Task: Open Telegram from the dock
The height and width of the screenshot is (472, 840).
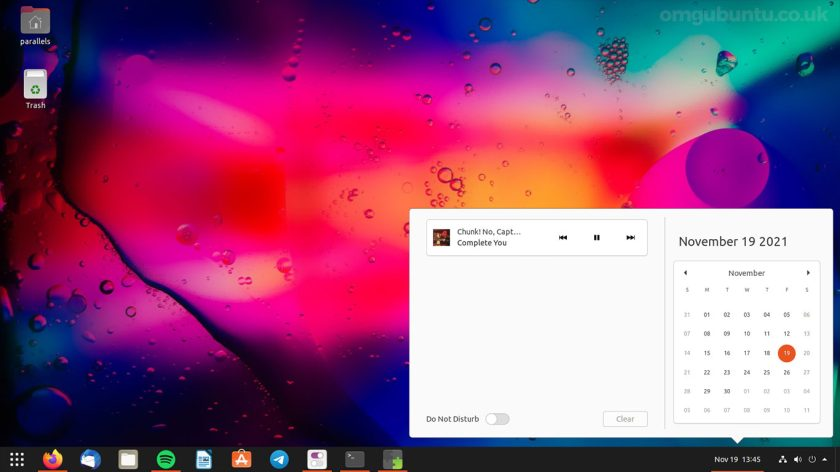Action: click(x=279, y=459)
